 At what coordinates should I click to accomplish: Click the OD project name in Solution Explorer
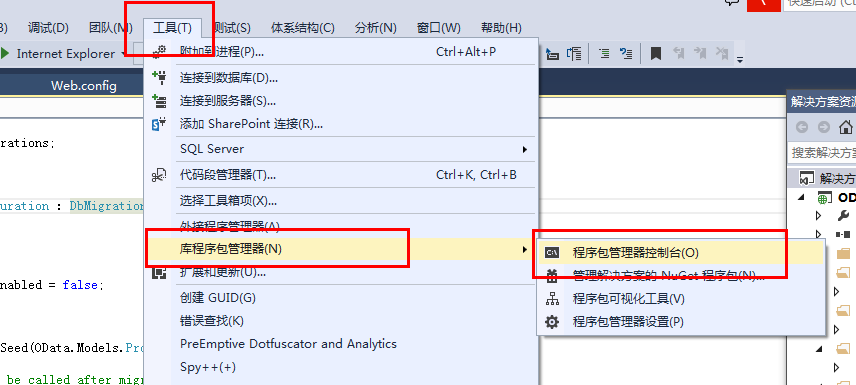(x=847, y=197)
